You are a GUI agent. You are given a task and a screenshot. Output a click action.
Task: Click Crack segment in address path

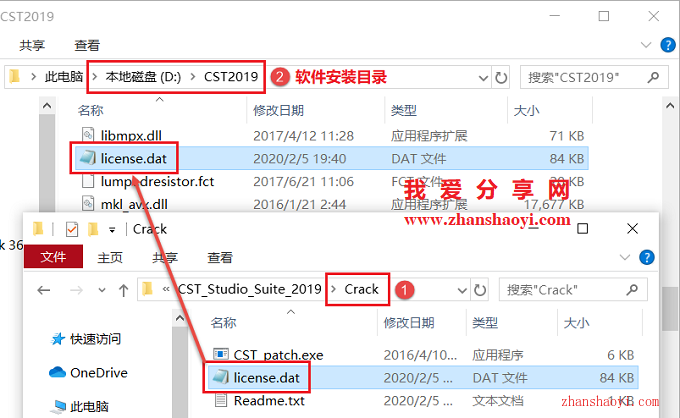[361, 289]
